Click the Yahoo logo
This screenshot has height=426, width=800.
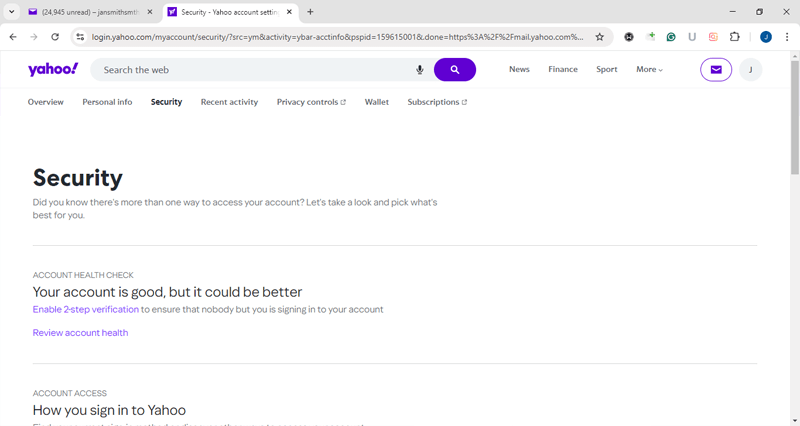(x=53, y=70)
